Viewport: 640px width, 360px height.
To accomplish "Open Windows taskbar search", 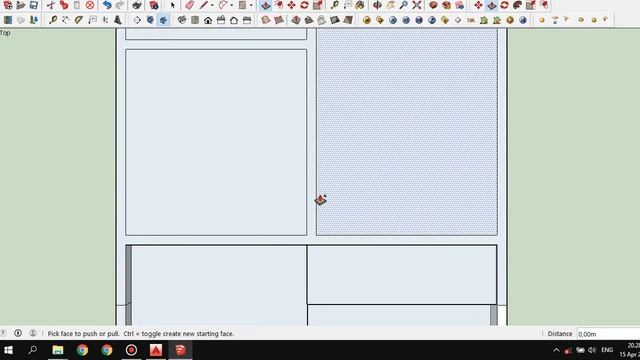I will click(33, 350).
